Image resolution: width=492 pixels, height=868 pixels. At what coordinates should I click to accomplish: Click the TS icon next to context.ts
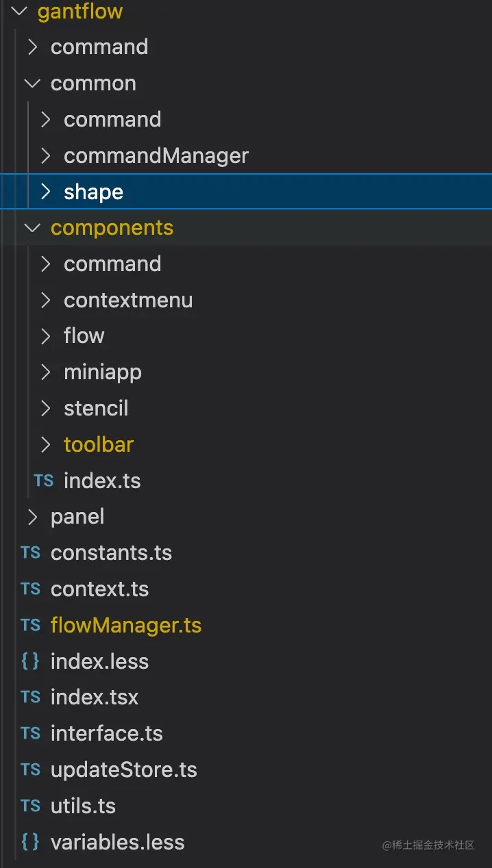pos(30,589)
